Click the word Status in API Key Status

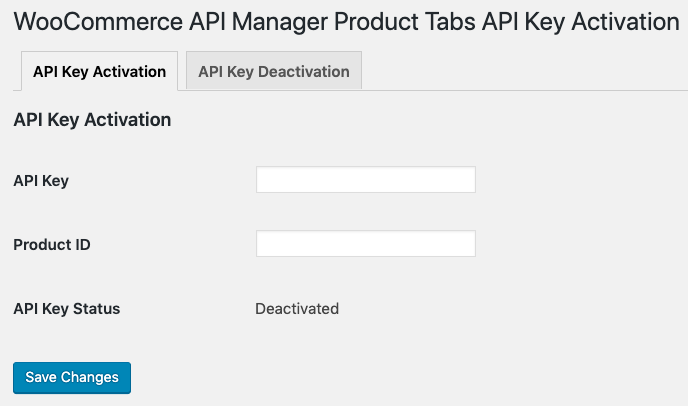97,309
